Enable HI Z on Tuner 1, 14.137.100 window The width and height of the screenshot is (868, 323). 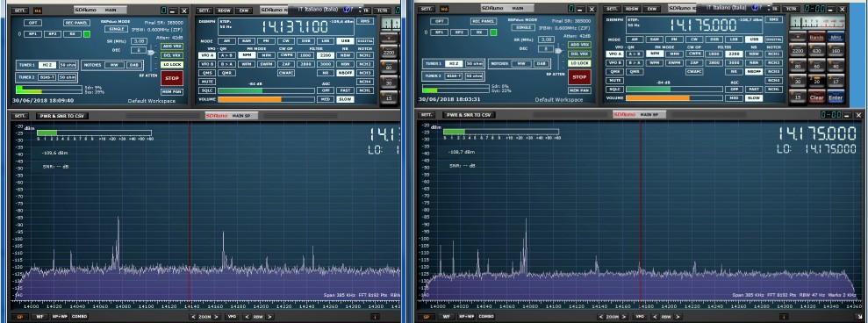click(x=48, y=65)
